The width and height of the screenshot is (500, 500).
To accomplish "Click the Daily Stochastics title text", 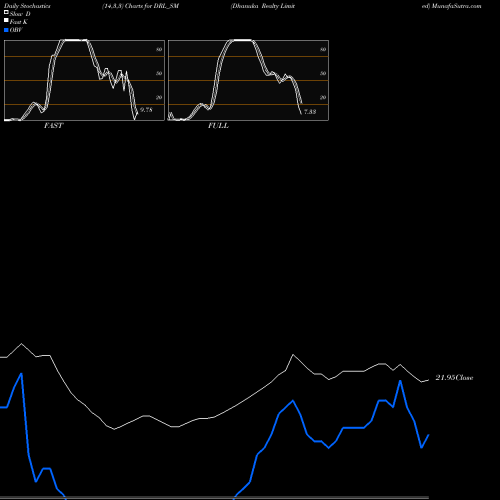I will (27, 6).
